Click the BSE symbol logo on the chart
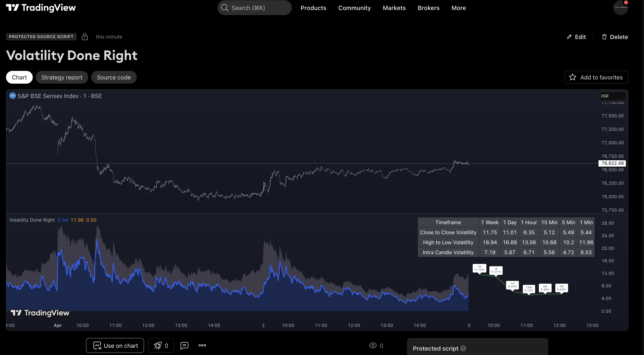 pyautogui.click(x=12, y=95)
